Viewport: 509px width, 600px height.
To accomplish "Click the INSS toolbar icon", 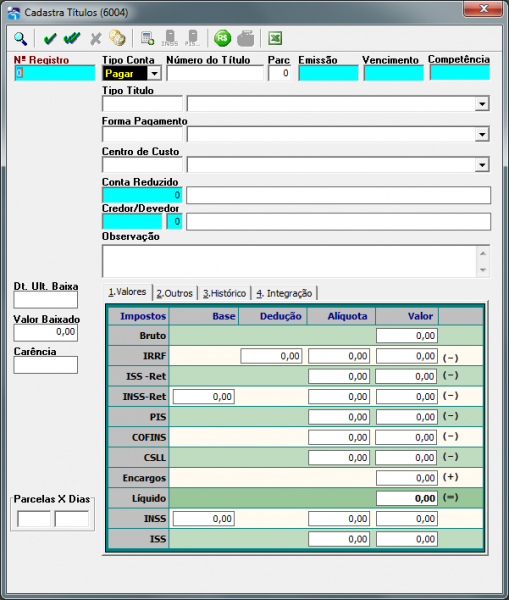I will (x=170, y=38).
